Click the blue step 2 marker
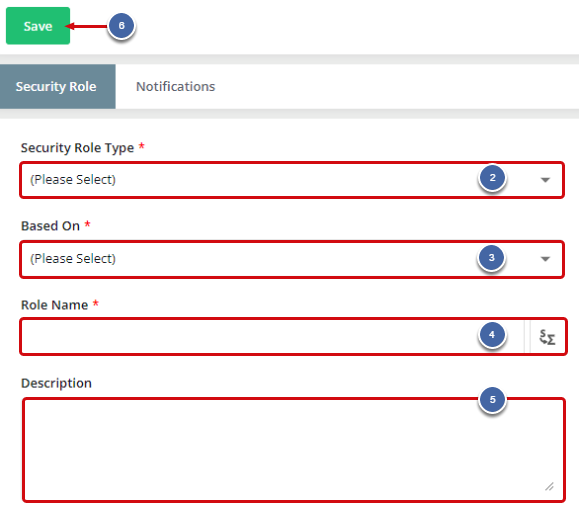Screen dimensions: 579x513 492,178
